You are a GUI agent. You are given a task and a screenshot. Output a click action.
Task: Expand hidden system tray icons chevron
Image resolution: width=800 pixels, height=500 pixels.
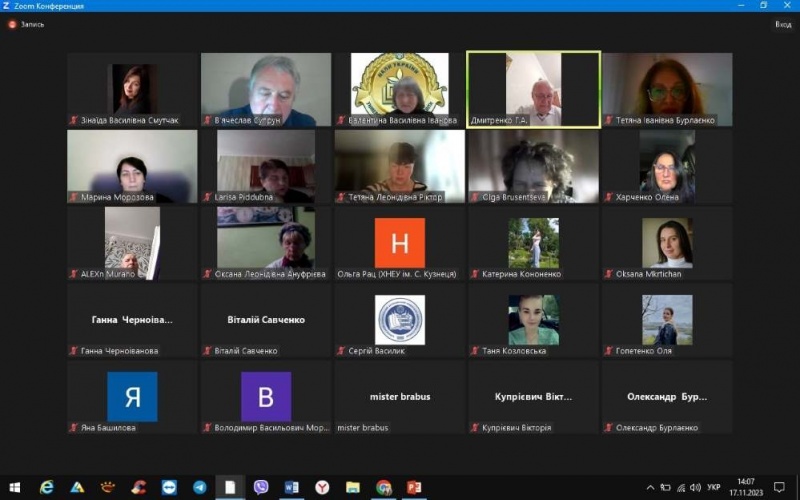(649, 487)
